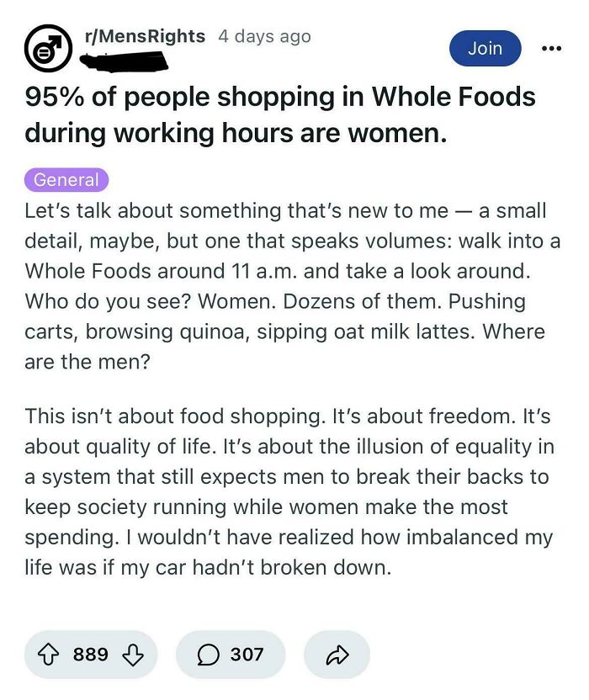Downvote the Whole Foods post
589x700 pixels.
(130, 655)
